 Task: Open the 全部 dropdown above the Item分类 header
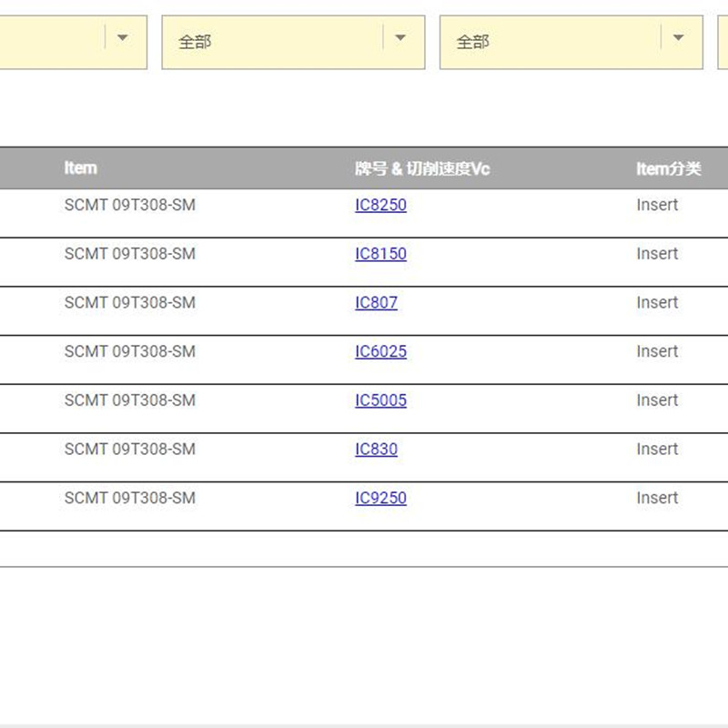(571, 42)
